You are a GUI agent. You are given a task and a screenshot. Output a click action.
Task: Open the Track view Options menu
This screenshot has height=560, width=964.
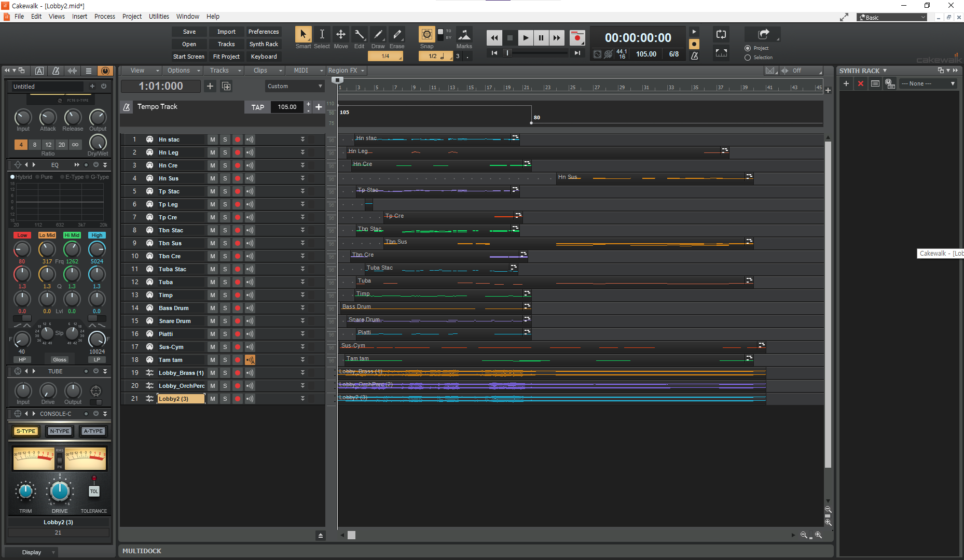point(183,71)
